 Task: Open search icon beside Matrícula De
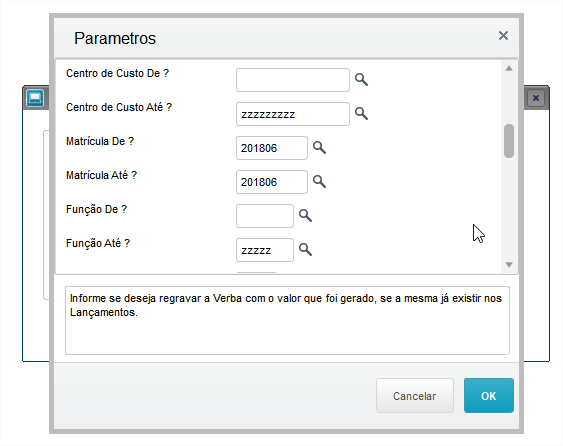[x=319, y=148]
